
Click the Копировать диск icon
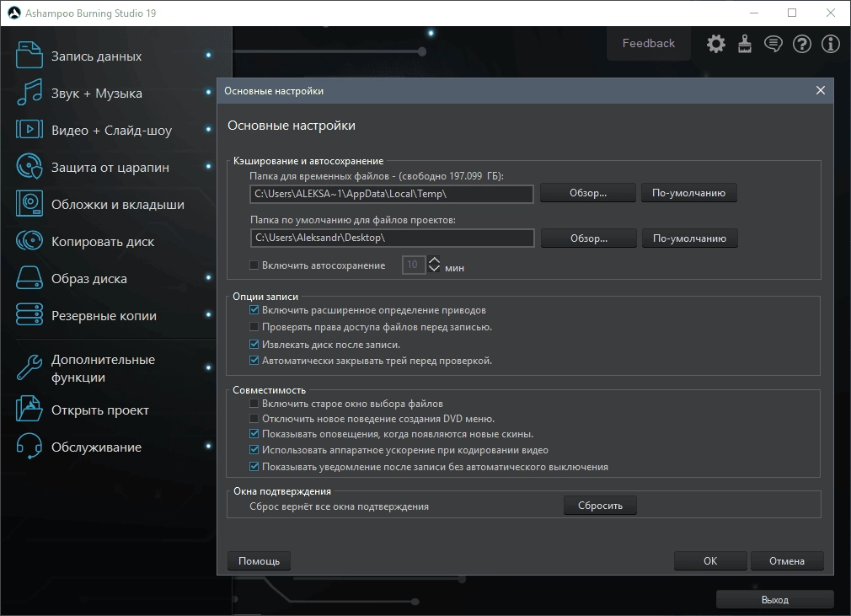tap(29, 240)
